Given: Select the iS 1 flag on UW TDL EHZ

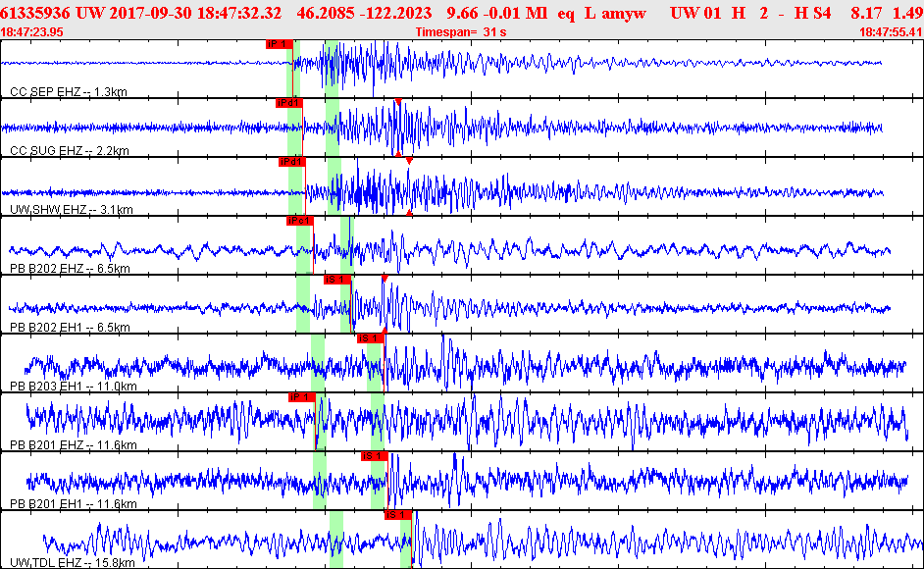Looking at the screenshot, I should (398, 515).
